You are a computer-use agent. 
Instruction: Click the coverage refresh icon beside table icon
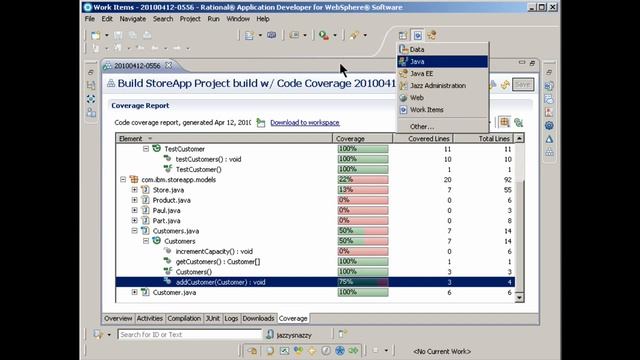[x=518, y=122]
